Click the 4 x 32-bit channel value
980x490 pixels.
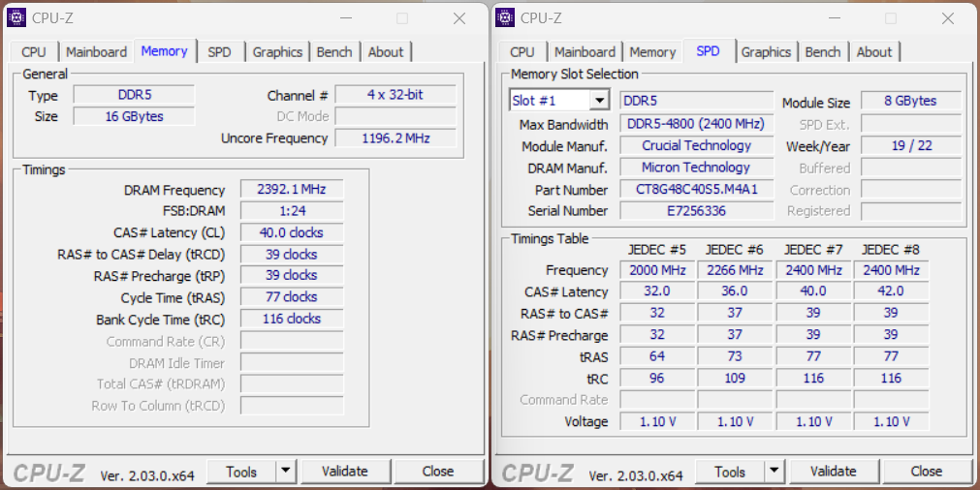point(395,95)
